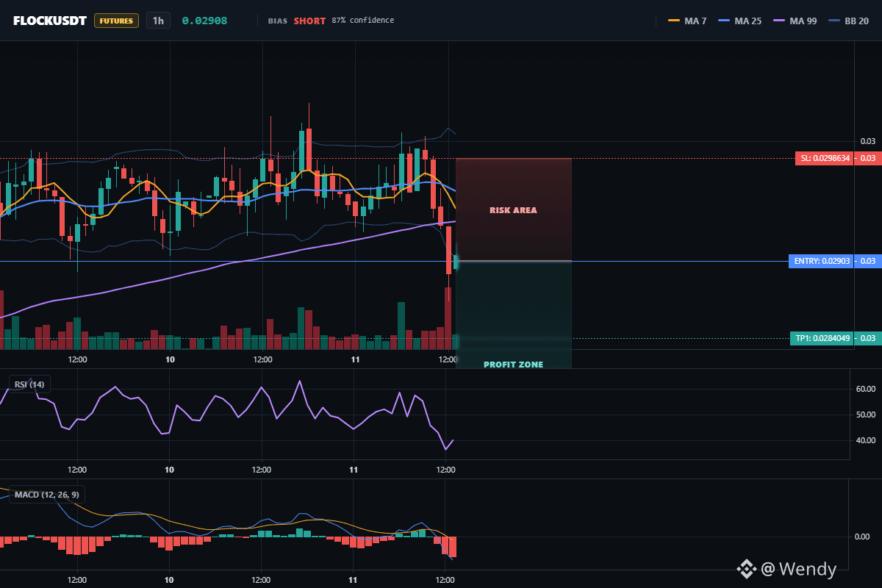Screen dimensions: 882x588
Task: Click the date 11 below the price chart
Action: point(355,359)
